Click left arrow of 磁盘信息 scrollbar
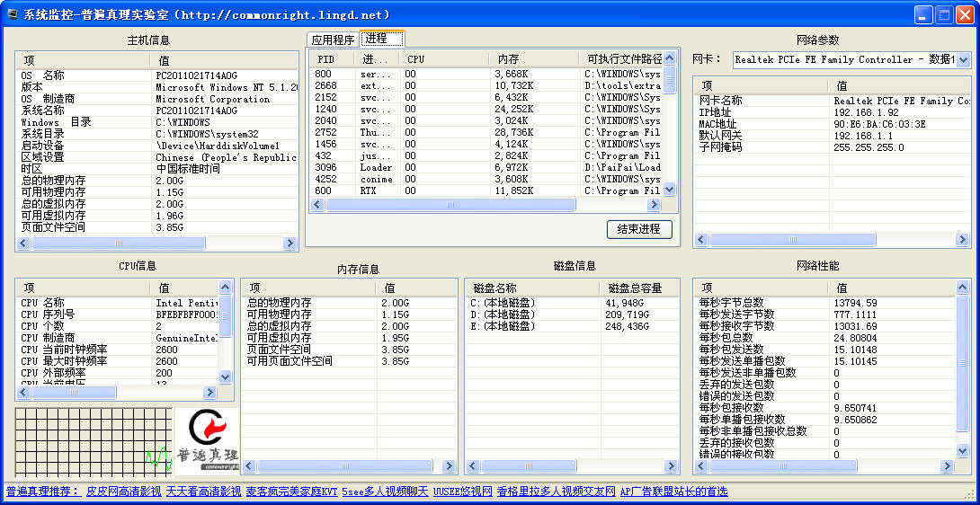 pyautogui.click(x=473, y=465)
